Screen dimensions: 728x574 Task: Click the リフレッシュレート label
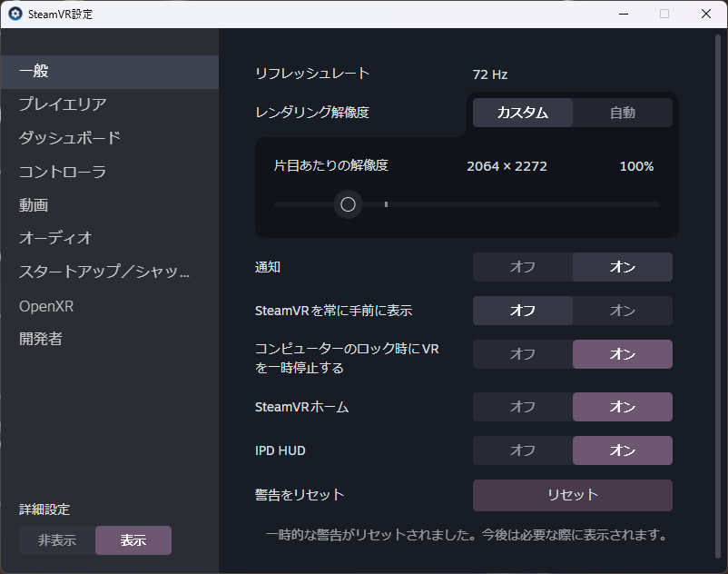tap(312, 74)
